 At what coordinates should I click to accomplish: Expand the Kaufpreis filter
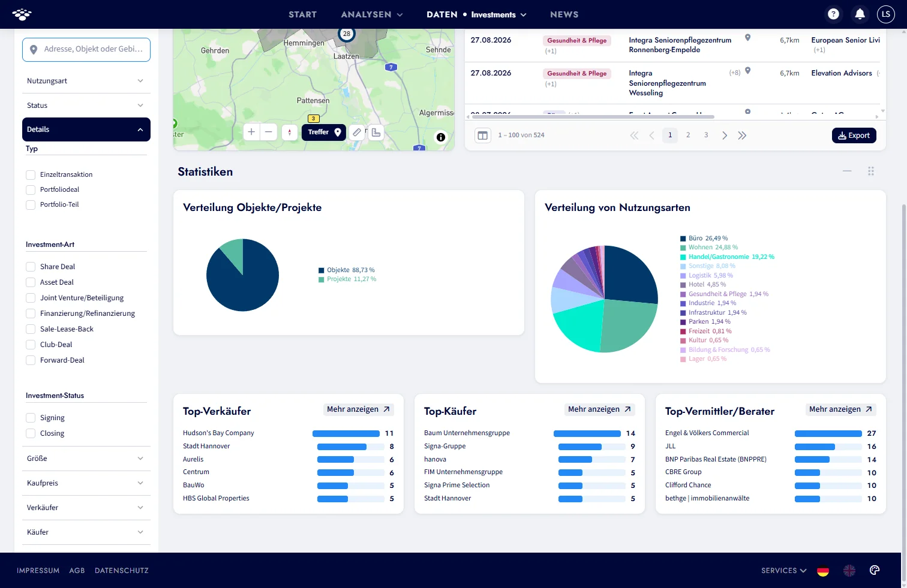[x=86, y=483]
